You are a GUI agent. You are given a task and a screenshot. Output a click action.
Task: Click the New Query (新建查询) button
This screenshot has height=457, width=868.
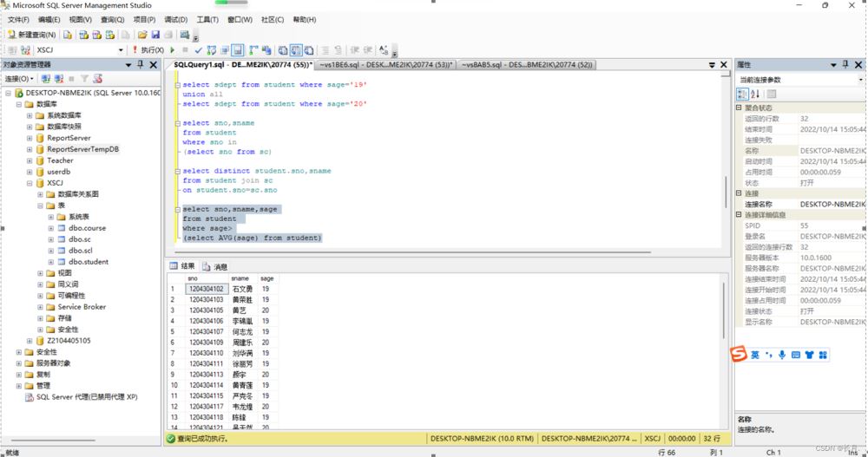tap(32, 36)
